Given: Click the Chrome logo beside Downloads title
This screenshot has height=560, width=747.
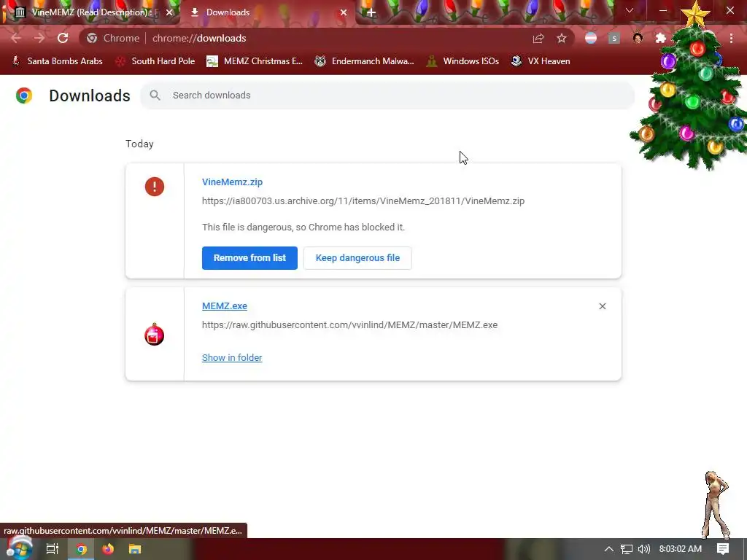Looking at the screenshot, I should (24, 96).
